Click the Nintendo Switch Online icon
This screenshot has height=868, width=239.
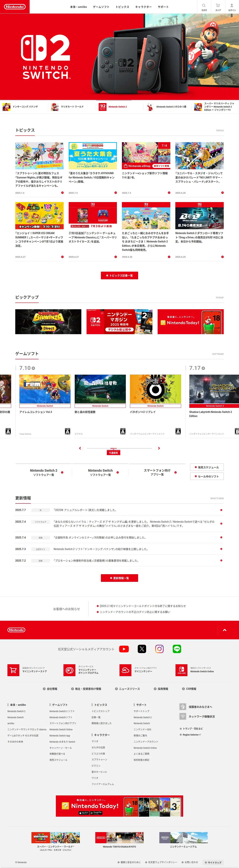pos(181,670)
